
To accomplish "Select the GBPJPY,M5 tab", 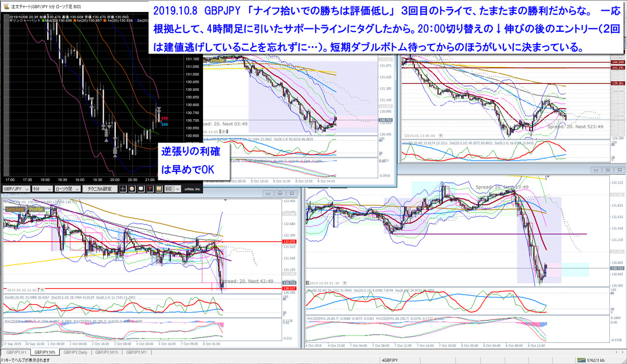I will (45, 353).
